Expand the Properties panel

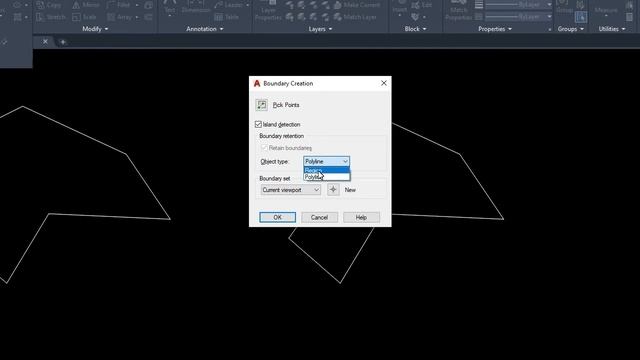[495, 29]
